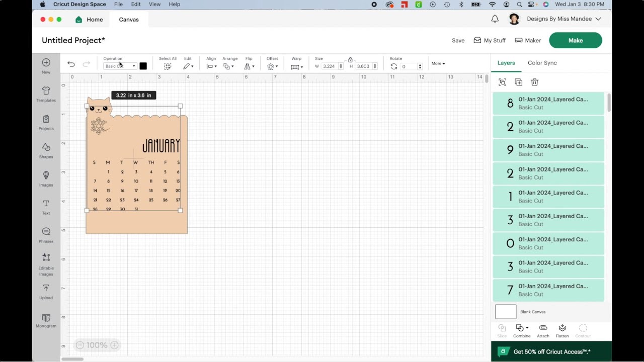The height and width of the screenshot is (362, 644).
Task: Open the File menu
Action: pyautogui.click(x=118, y=4)
